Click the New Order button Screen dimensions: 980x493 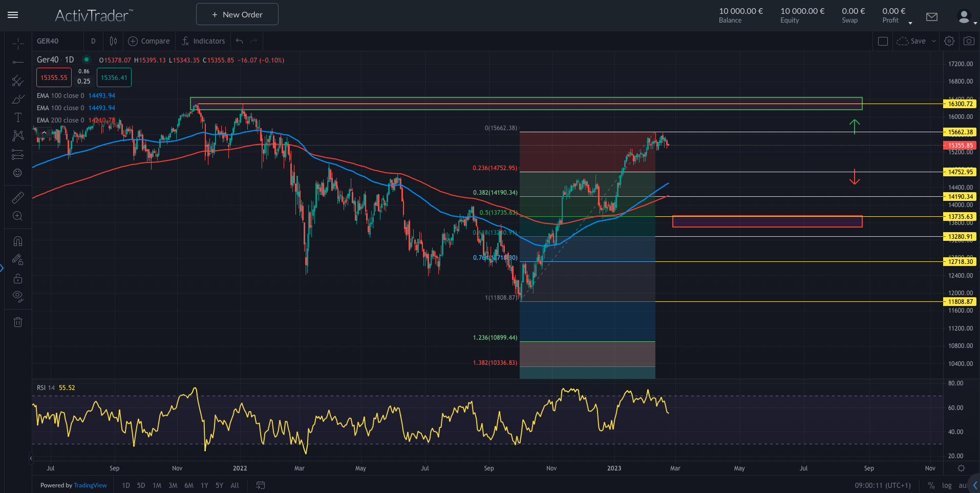pos(237,14)
